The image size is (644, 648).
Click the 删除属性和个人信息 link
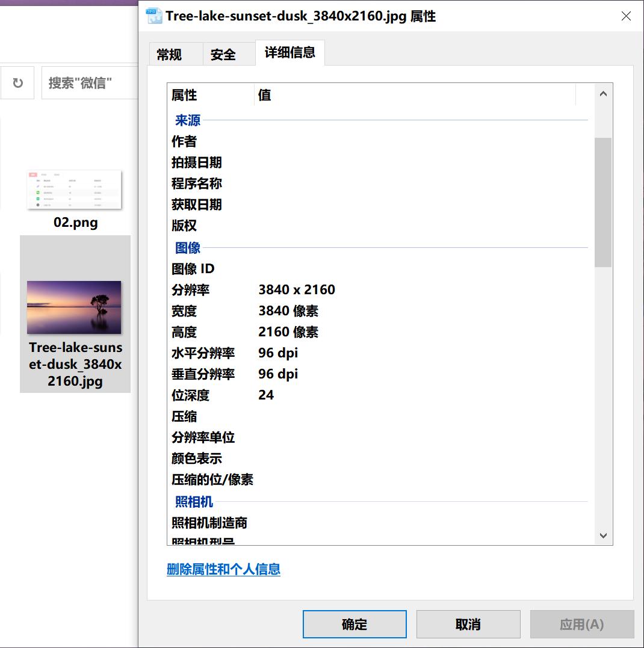click(x=224, y=569)
